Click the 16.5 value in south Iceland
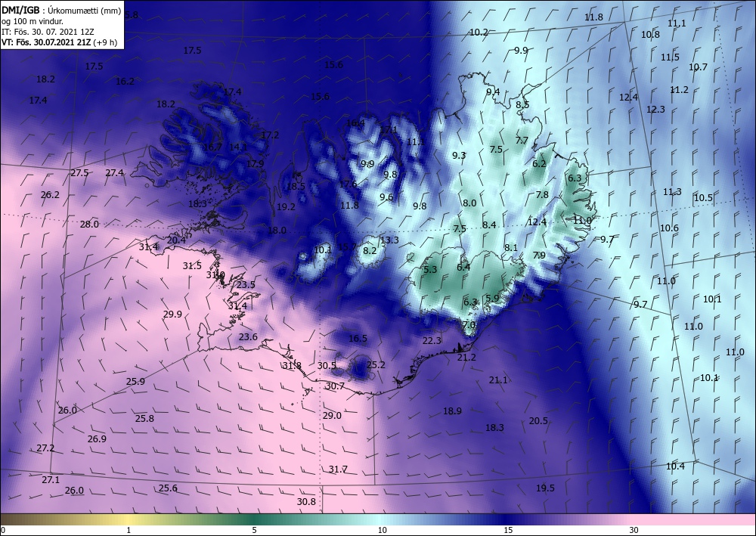 (358, 339)
